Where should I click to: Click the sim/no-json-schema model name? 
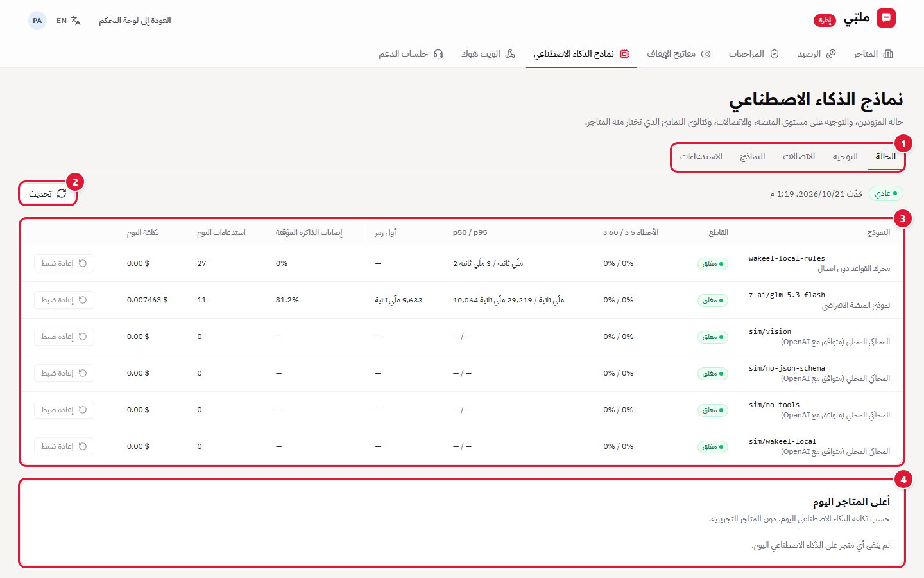tap(787, 368)
